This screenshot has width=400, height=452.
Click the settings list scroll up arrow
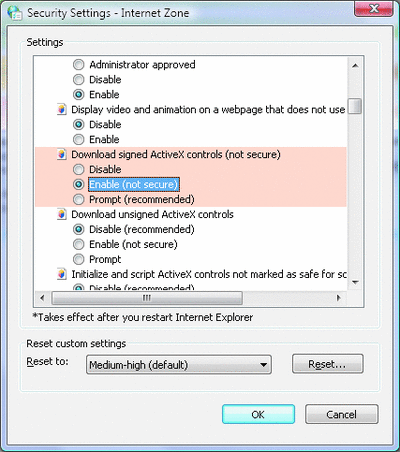[355, 65]
